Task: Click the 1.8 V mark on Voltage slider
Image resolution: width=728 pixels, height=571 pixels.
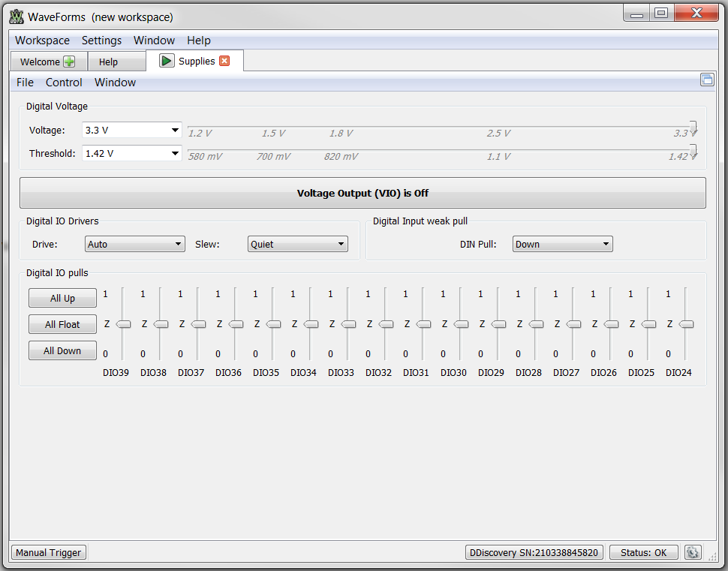Action: (x=341, y=134)
